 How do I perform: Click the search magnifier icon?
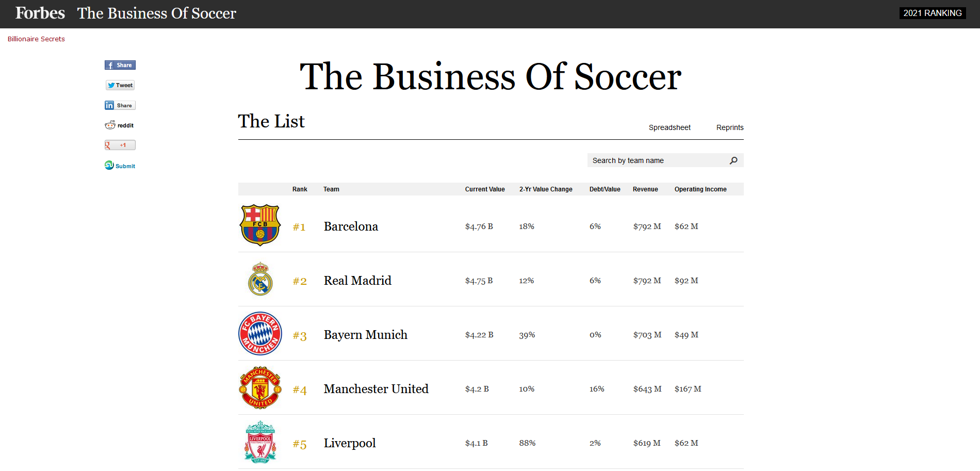click(733, 160)
